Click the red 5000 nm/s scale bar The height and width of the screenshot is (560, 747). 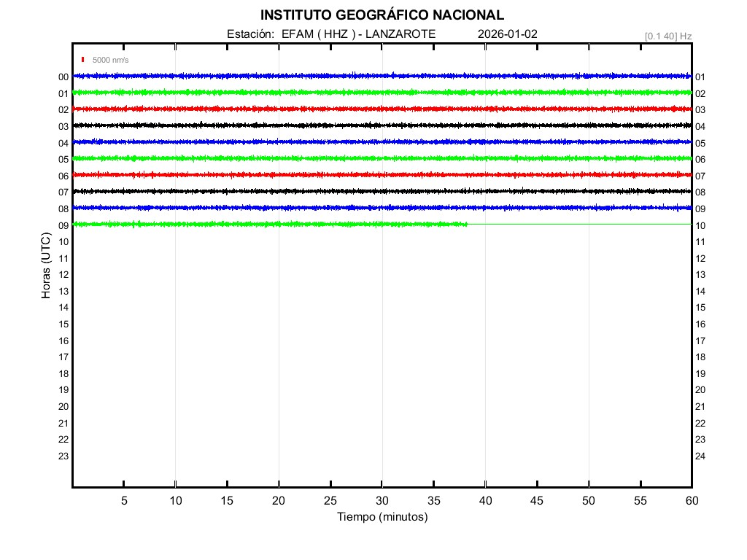tap(83, 60)
